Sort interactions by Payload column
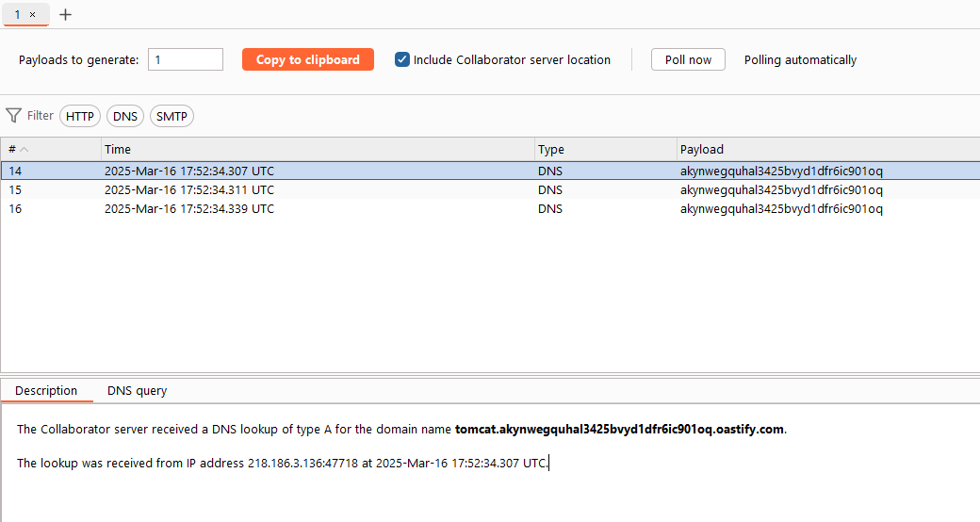This screenshot has height=522, width=980. click(828, 150)
